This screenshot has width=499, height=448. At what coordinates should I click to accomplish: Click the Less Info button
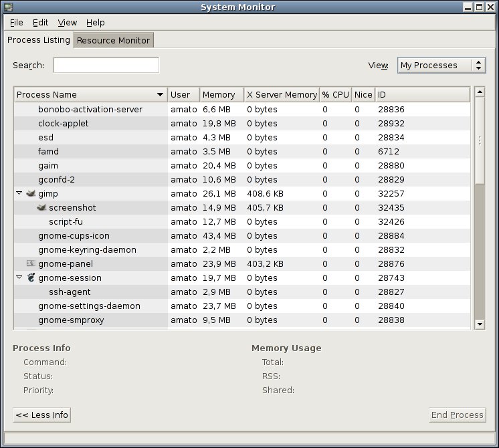[x=42, y=415]
